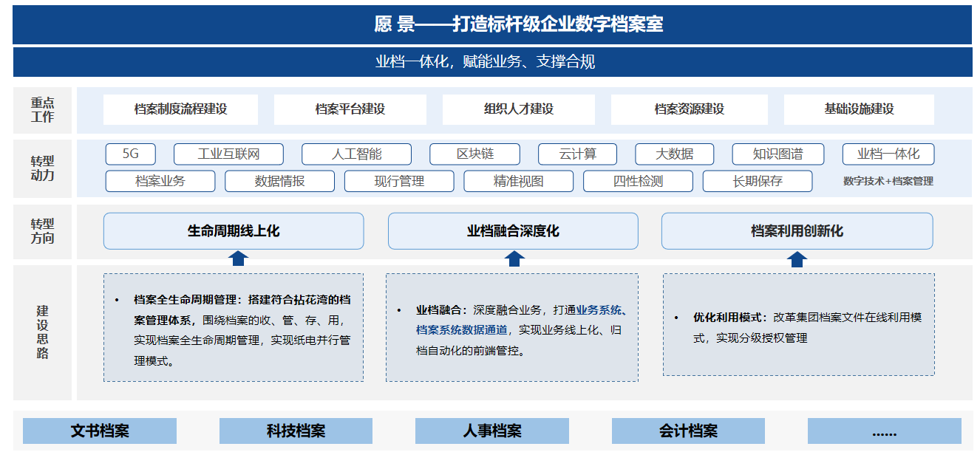Select the 转型动力 row label
980x452 pixels.
pos(43,168)
